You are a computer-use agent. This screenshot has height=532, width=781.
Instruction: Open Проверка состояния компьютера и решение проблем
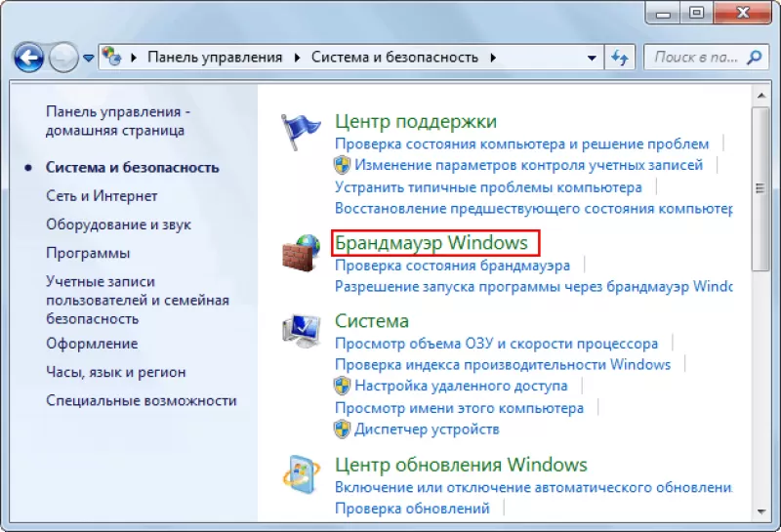tap(521, 143)
